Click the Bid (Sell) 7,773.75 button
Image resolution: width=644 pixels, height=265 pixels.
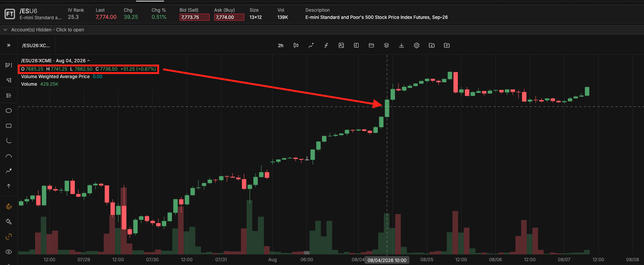point(194,17)
